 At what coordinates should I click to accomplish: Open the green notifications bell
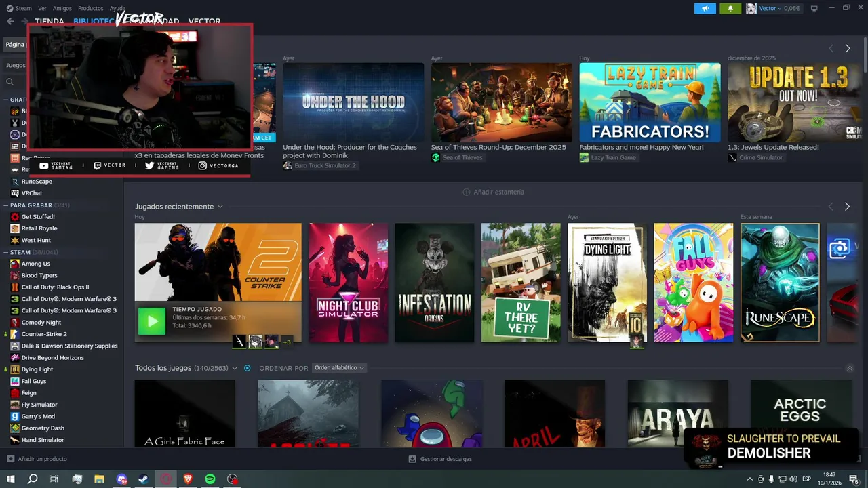730,9
